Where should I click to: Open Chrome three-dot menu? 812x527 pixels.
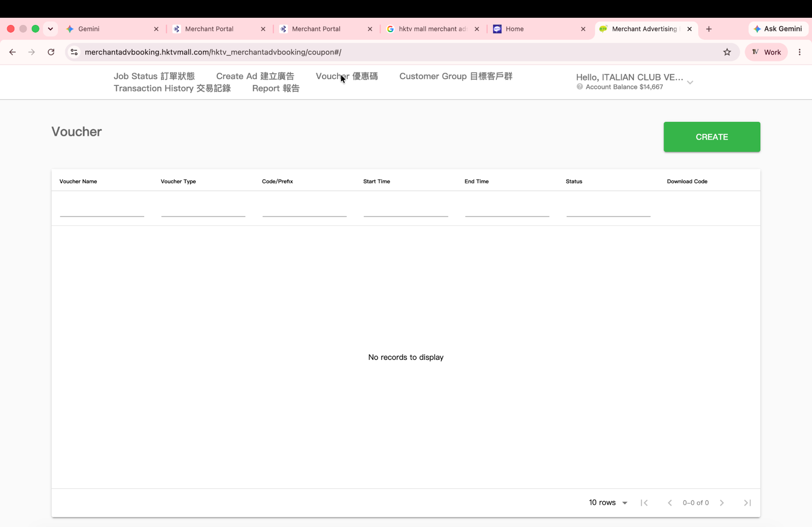[799, 52]
